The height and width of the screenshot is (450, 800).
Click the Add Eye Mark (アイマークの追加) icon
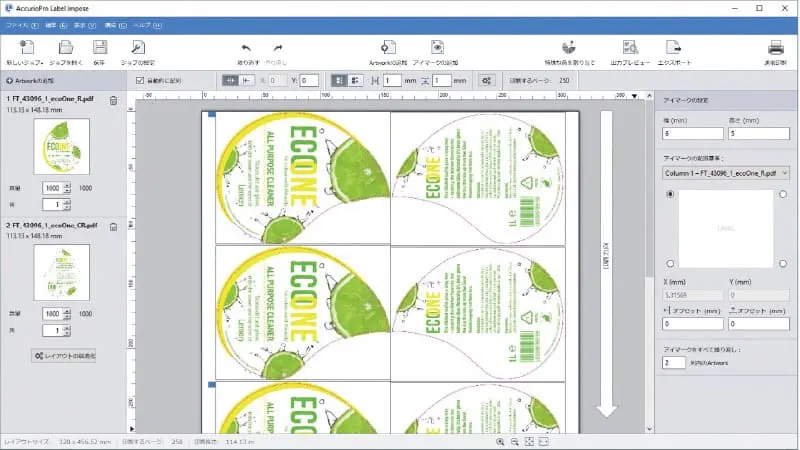coord(437,48)
